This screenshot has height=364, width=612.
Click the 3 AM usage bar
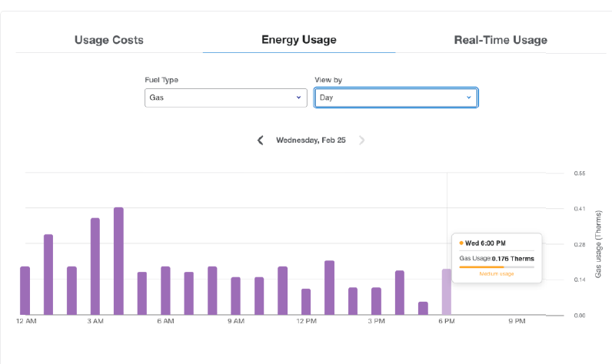pyautogui.click(x=95, y=266)
